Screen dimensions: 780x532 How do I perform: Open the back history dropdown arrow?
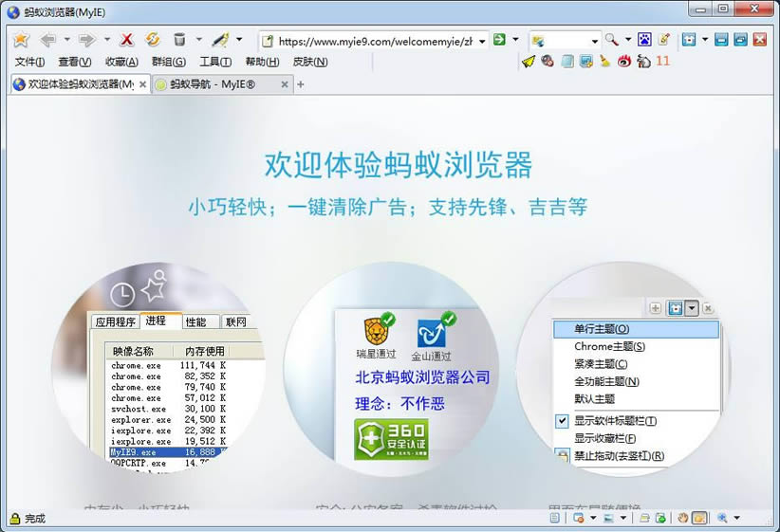(66, 39)
